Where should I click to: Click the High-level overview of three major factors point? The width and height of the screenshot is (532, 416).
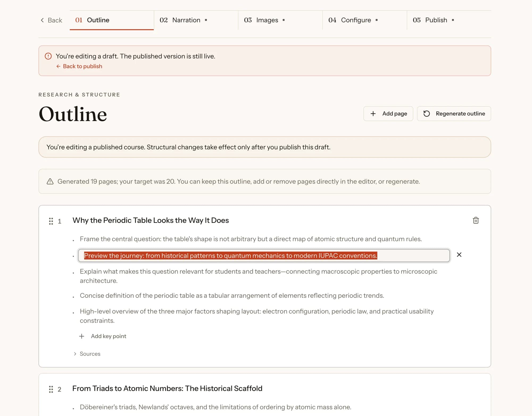click(x=256, y=316)
